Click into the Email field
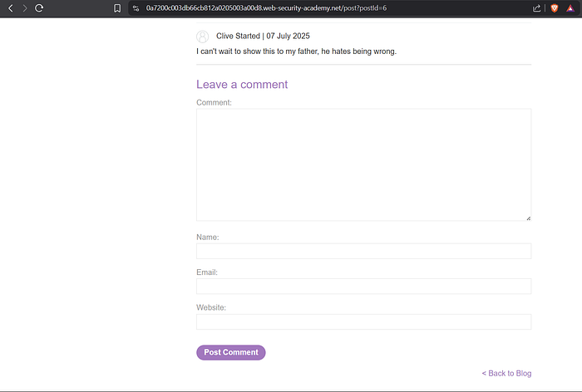The image size is (582, 392). [x=364, y=287]
